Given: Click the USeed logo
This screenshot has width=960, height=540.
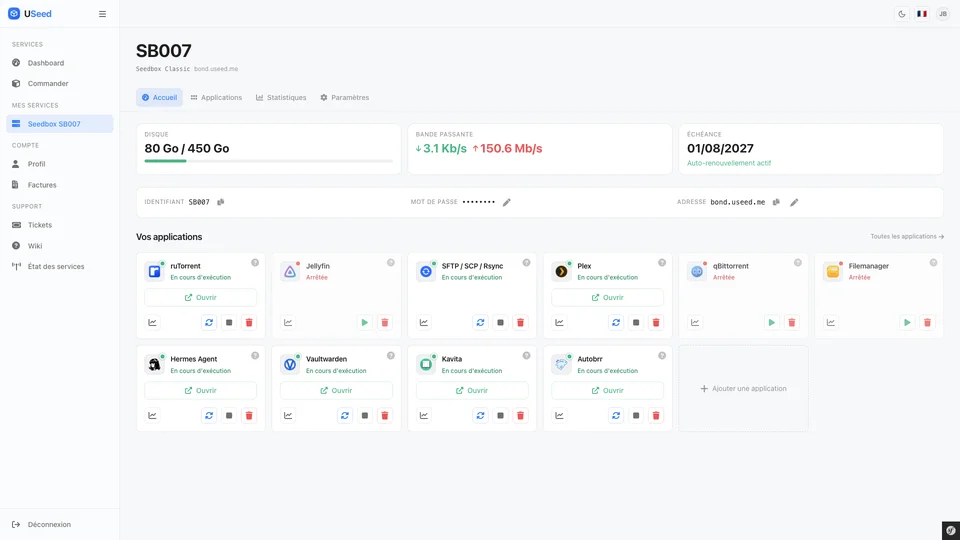Looking at the screenshot, I should coord(29,13).
